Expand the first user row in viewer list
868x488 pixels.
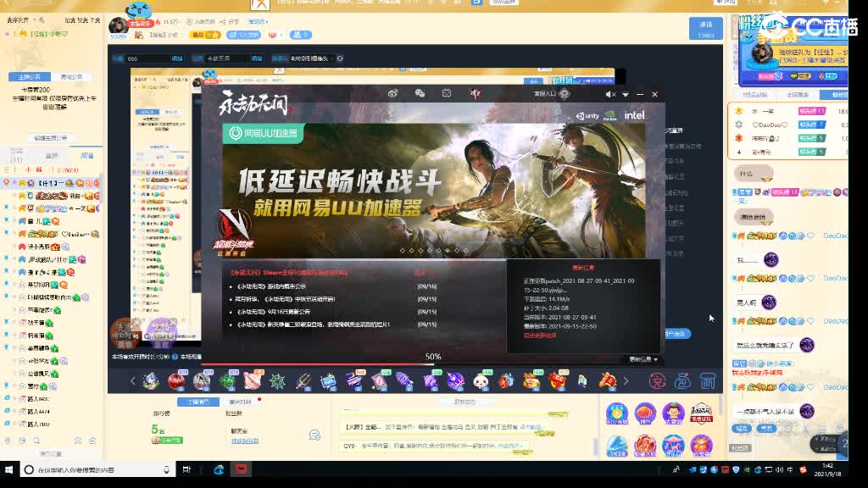53,183
